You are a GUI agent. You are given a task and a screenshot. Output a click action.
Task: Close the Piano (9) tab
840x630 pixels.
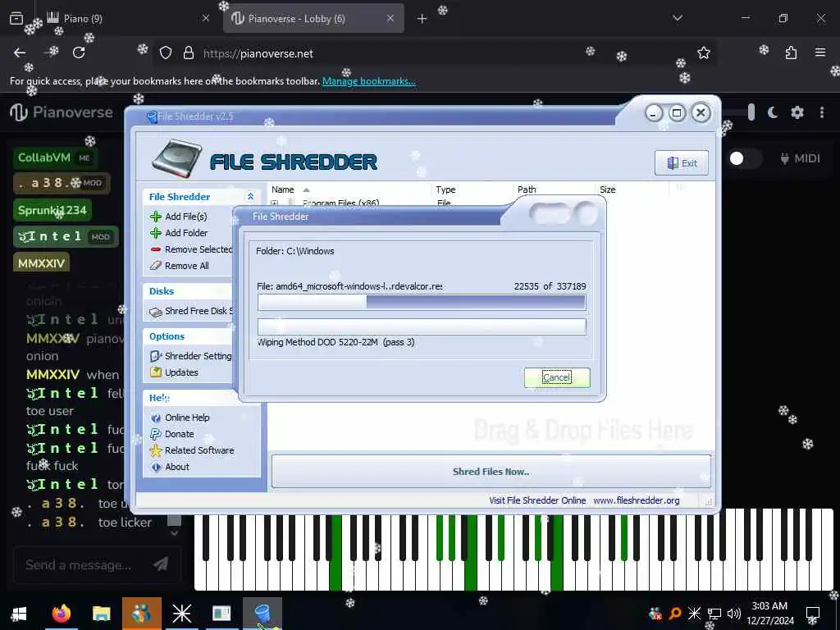coord(206,18)
